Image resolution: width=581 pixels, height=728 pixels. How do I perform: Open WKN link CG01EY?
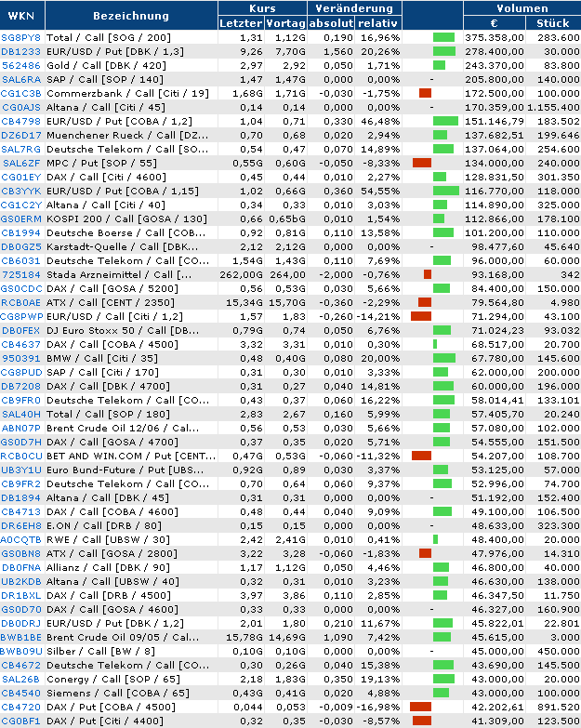click(x=20, y=177)
